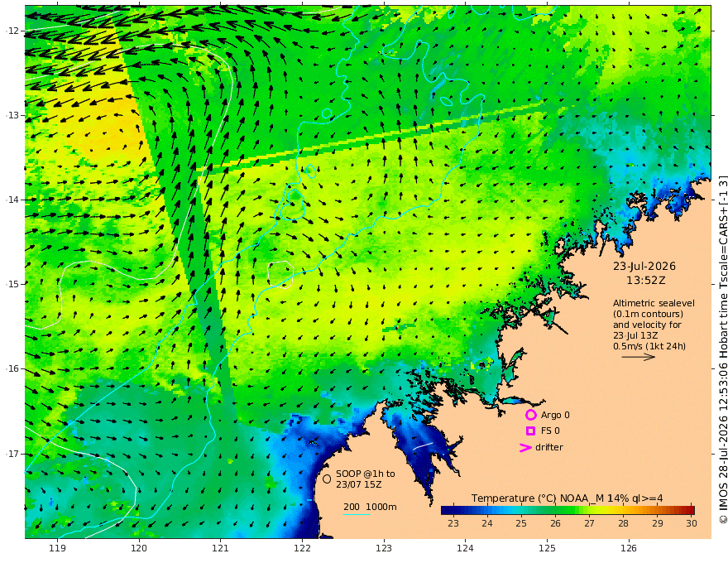Click the 'drifter' legend label

click(x=549, y=447)
